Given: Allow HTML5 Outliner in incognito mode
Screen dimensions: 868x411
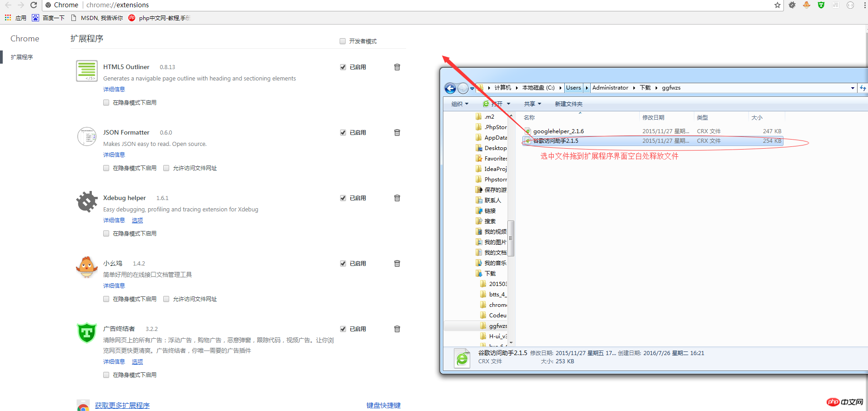Looking at the screenshot, I should 106,103.
